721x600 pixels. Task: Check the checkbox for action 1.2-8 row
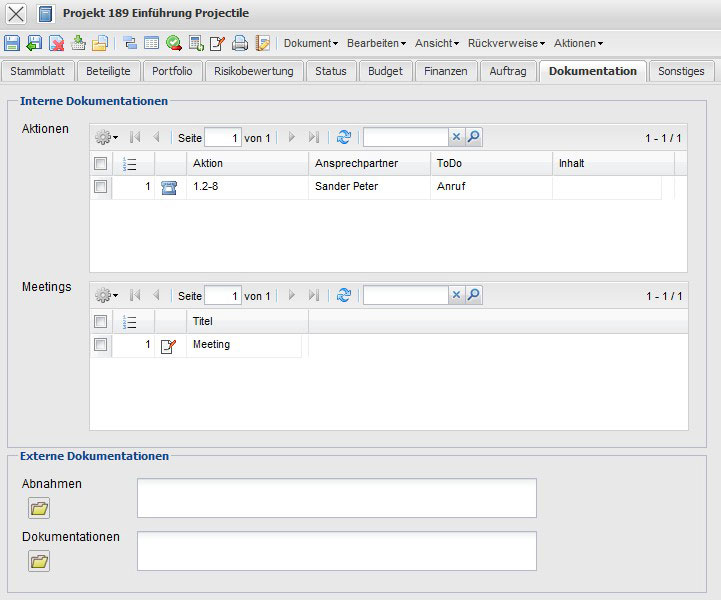tap(100, 187)
